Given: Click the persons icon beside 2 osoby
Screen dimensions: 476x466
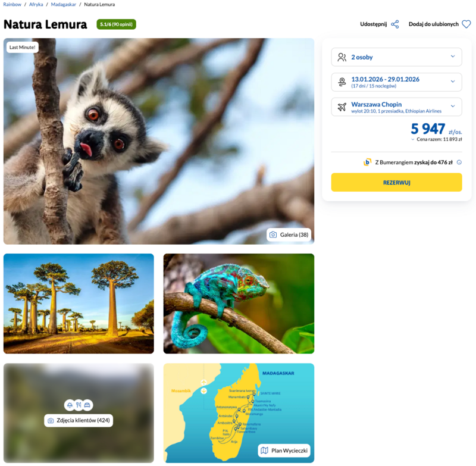Looking at the screenshot, I should 342,57.
